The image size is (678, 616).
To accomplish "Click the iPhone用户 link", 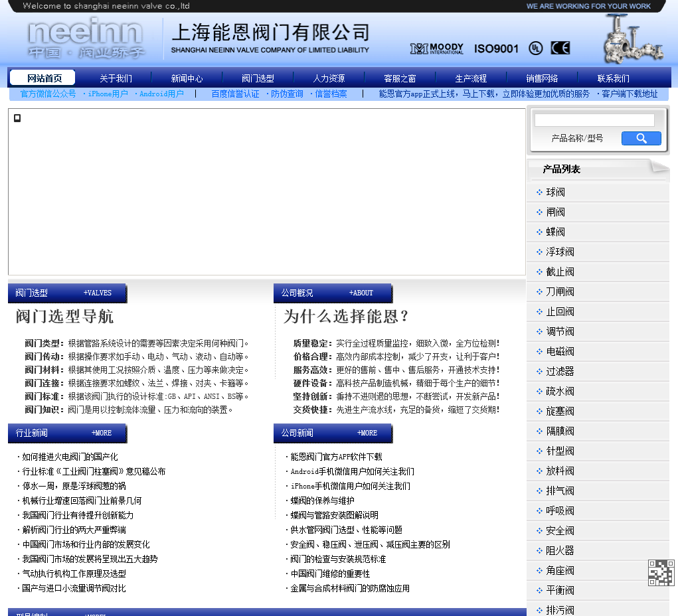I will click(x=108, y=94).
